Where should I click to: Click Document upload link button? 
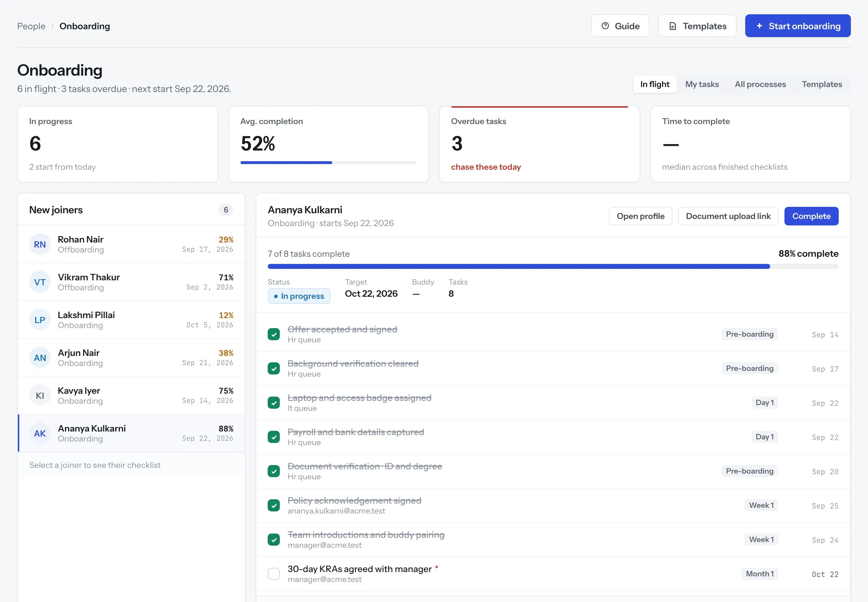[x=728, y=216]
